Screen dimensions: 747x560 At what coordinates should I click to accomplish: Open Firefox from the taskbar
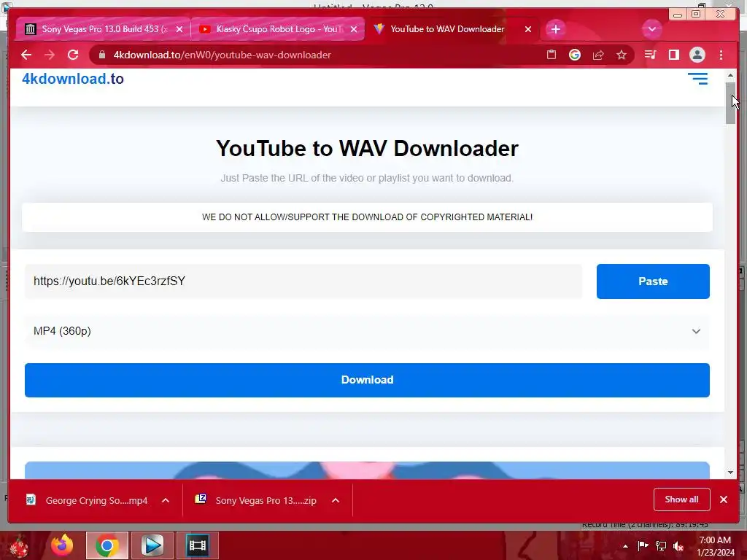coord(62,545)
